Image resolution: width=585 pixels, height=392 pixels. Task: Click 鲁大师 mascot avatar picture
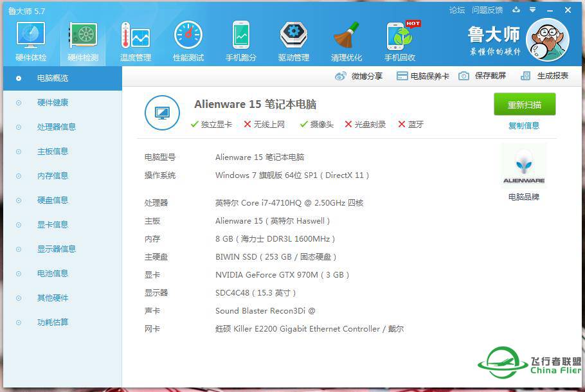pyautogui.click(x=547, y=39)
